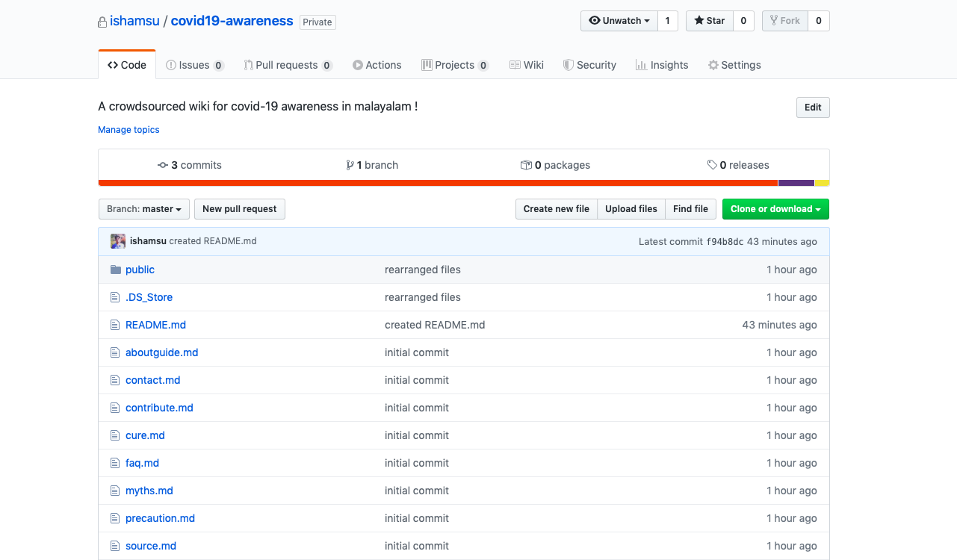Open the Pull requests tab
The image size is (957, 560).
point(288,65)
